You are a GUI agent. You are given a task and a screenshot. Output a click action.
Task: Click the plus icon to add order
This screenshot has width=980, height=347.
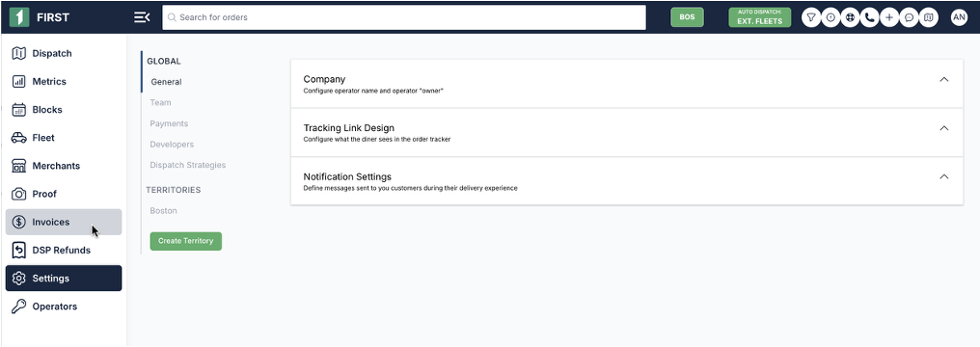[x=888, y=17]
